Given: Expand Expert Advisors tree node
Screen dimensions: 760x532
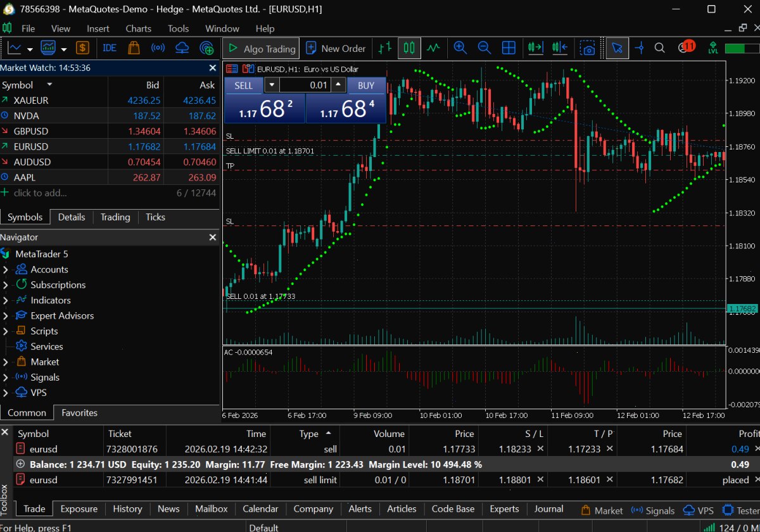Looking at the screenshot, I should point(5,316).
